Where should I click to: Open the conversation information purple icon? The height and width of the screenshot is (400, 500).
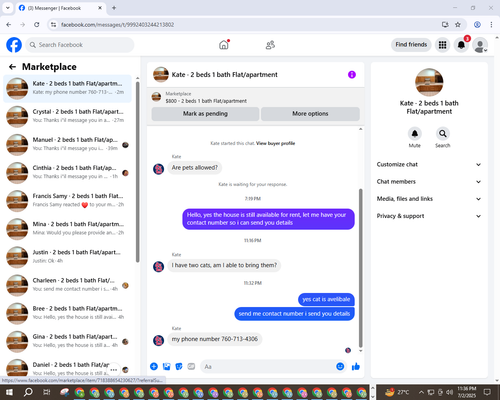click(352, 75)
